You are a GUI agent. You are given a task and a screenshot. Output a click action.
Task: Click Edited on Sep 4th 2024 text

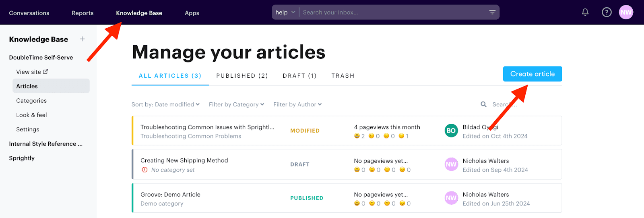point(495,170)
